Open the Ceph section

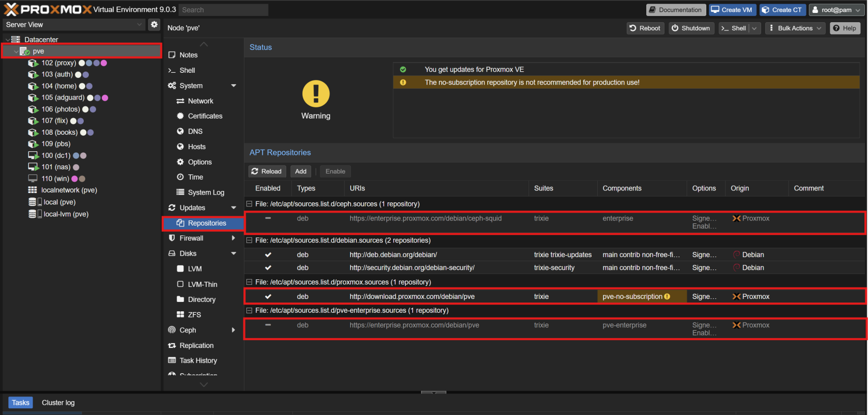coord(188,330)
